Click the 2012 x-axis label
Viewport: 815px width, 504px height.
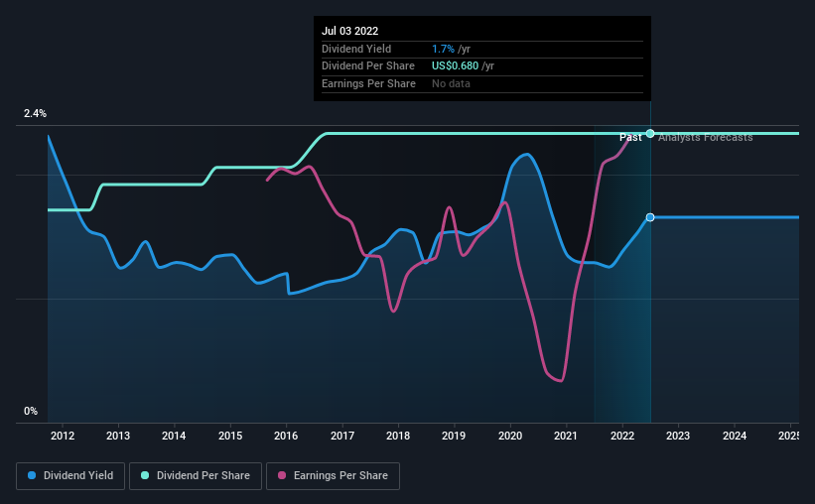coord(63,436)
